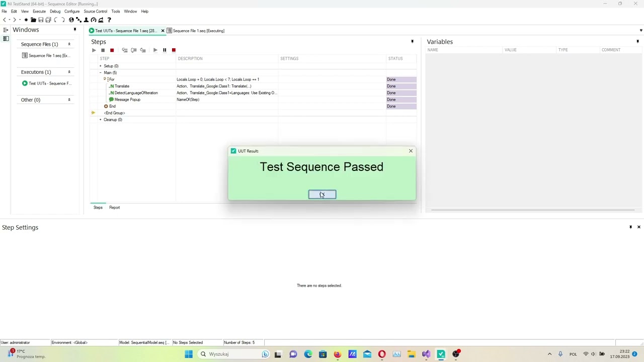Close the Step Settings panel
Image resolution: width=644 pixels, height=362 pixels.
(x=639, y=227)
